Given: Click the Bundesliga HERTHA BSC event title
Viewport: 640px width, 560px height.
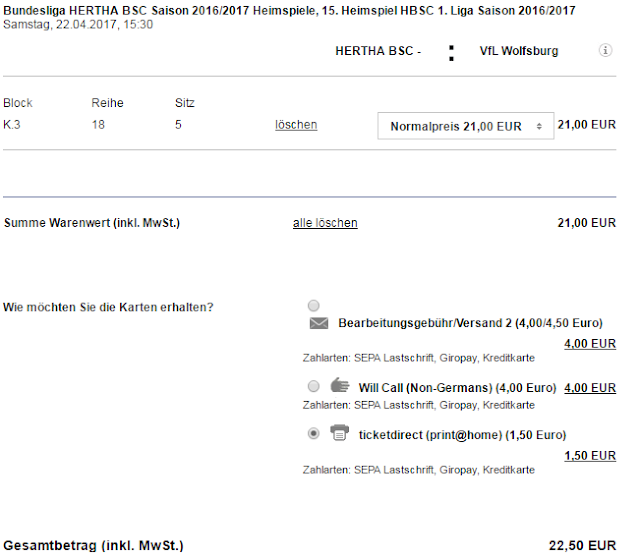Looking at the screenshot, I should tap(289, 10).
